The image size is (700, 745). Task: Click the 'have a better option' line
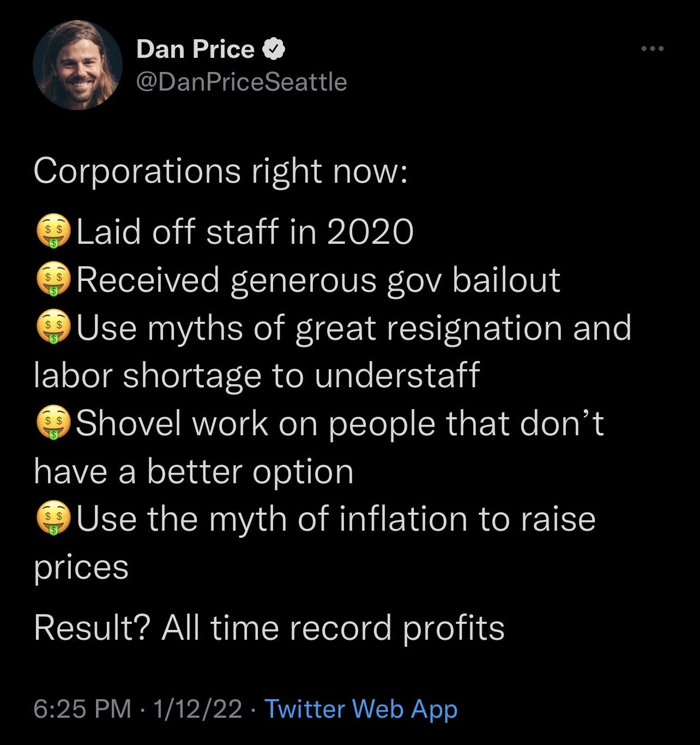pyautogui.click(x=194, y=471)
